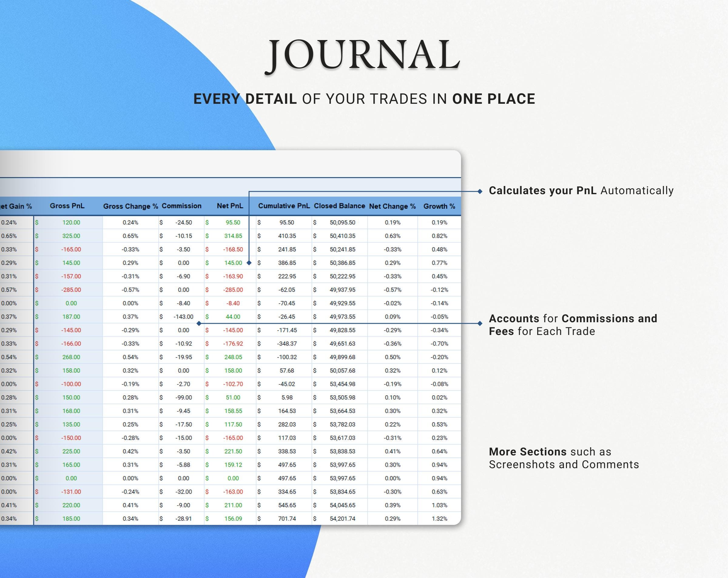
Task: Click the Gross Change % column header
Action: (131, 206)
